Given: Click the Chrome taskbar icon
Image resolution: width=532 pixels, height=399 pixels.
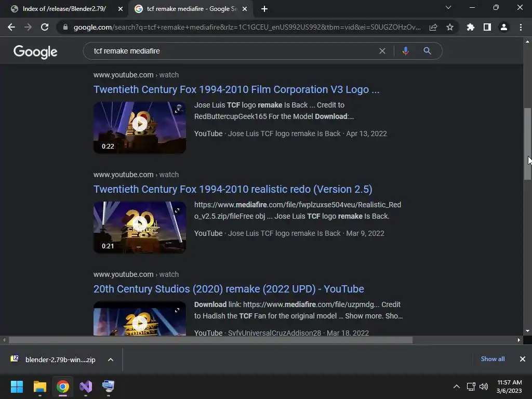Looking at the screenshot, I should coord(63,387).
